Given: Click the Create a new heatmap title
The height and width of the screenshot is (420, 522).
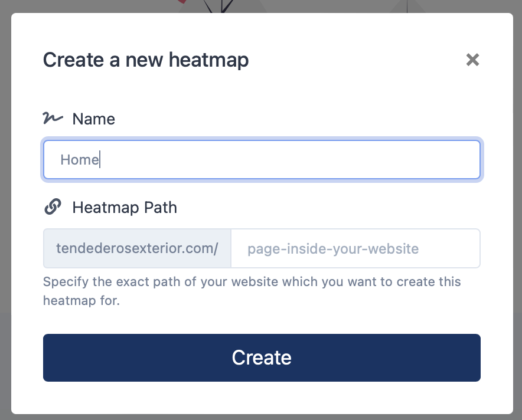Looking at the screenshot, I should point(146,60).
